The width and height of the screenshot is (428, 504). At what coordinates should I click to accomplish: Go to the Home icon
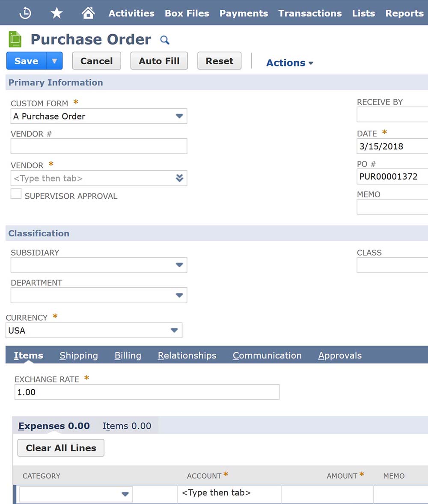coord(88,13)
